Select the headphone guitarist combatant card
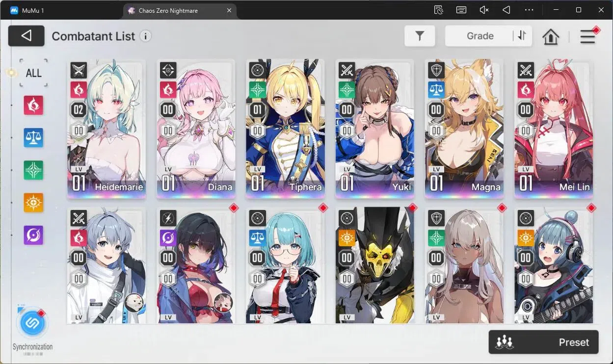 tap(554, 265)
